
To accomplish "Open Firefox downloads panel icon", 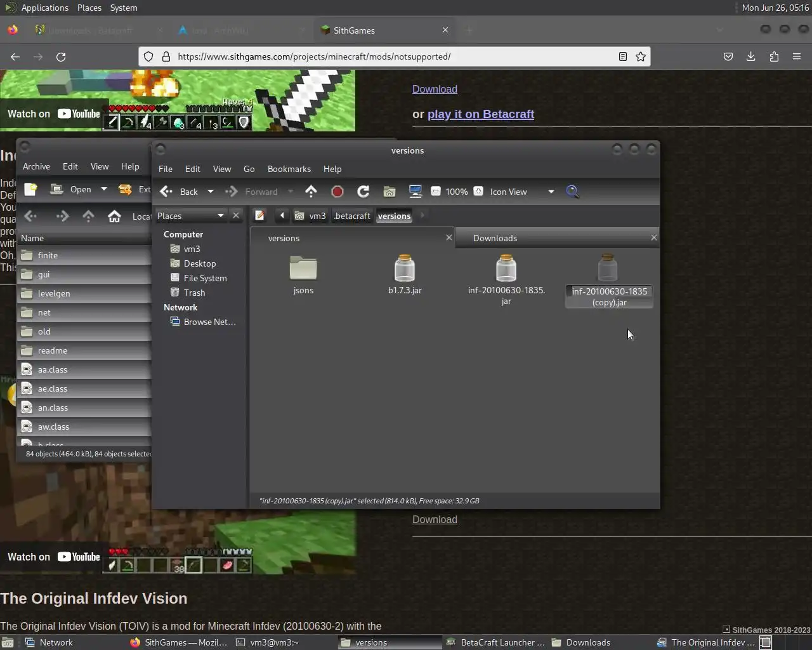I will 750,56.
